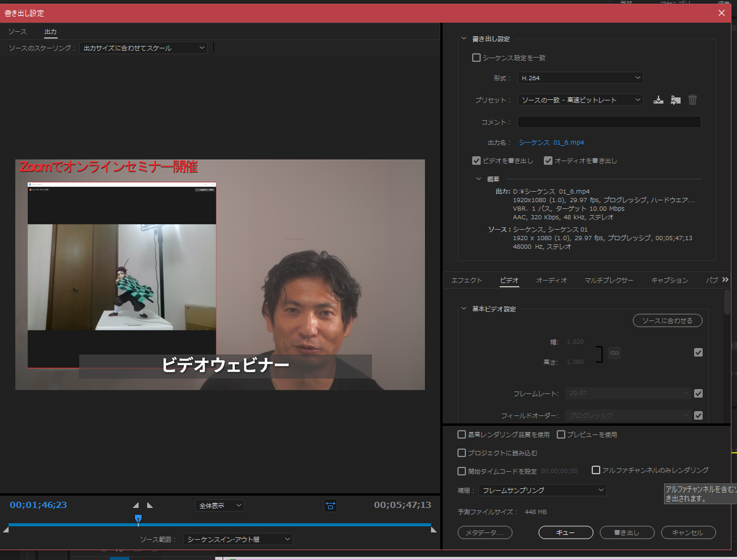737x560 pixels.
Task: Toggle the frame rate match source checkbox
Action: tap(698, 393)
